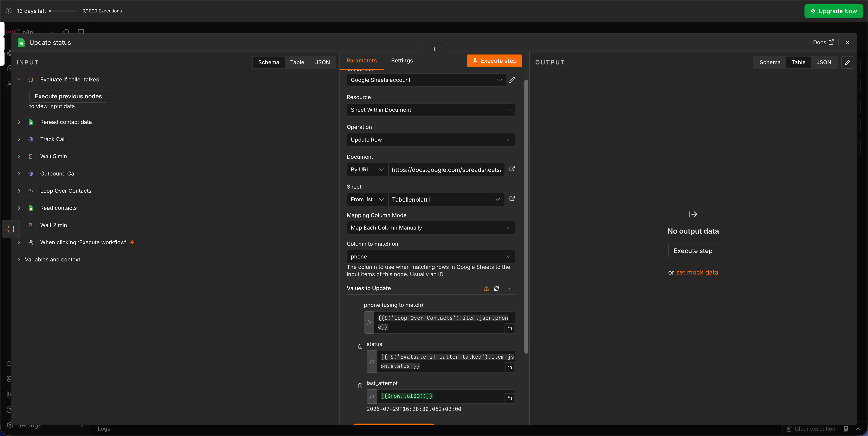Collapse the Evaluate if caller talked node

[19, 80]
